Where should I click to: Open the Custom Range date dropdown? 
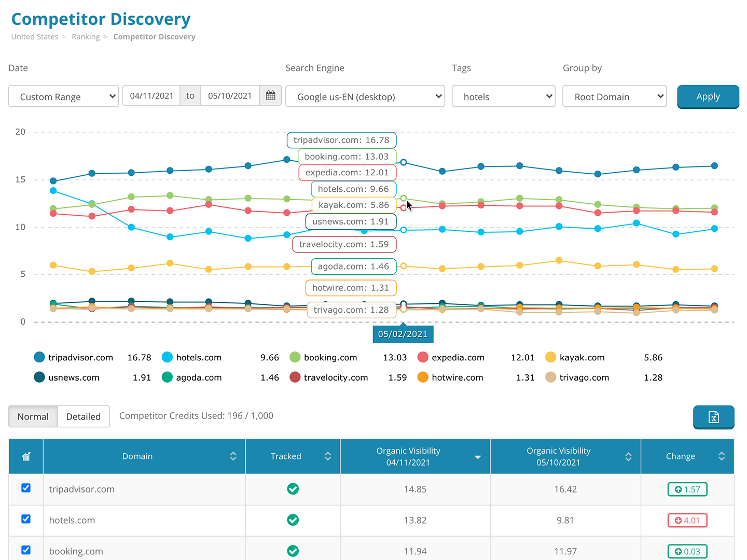(x=63, y=96)
